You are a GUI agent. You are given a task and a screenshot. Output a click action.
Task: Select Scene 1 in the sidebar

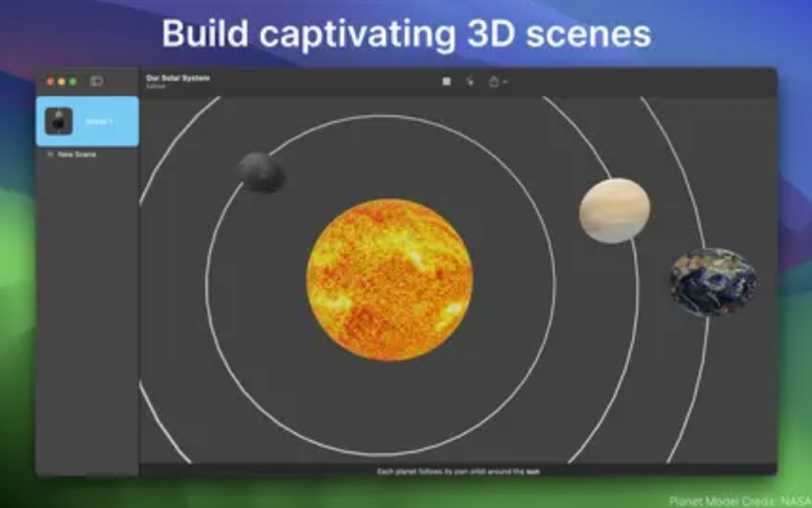click(x=88, y=122)
